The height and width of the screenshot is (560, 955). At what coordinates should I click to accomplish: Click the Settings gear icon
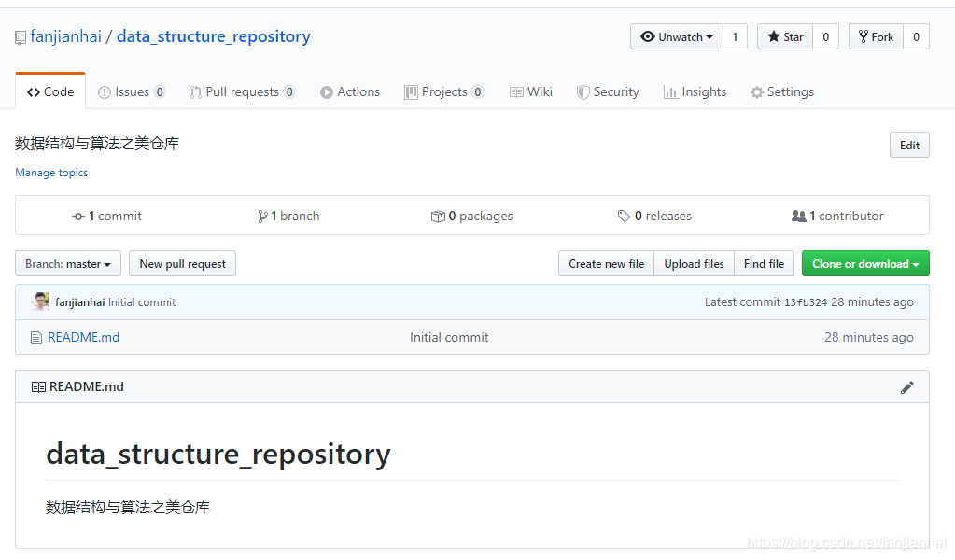click(756, 92)
